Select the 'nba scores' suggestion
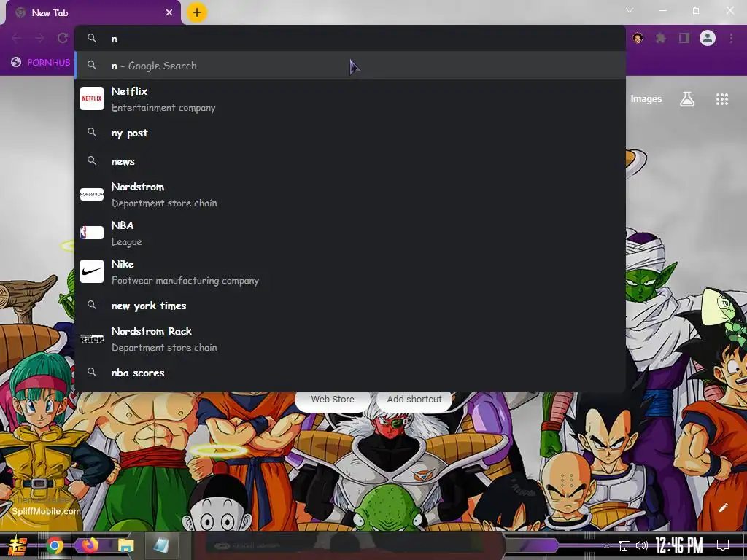This screenshot has height=560, width=747. pos(350,373)
